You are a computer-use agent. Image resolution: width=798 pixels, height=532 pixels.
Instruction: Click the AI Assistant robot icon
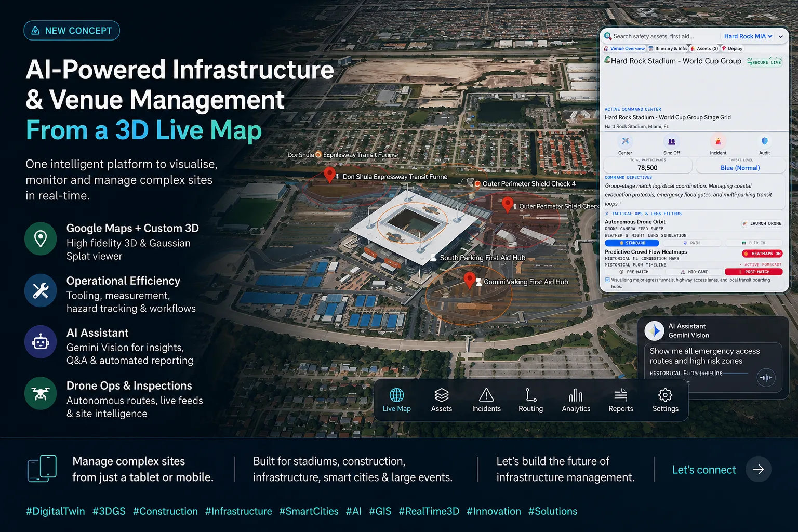(41, 342)
